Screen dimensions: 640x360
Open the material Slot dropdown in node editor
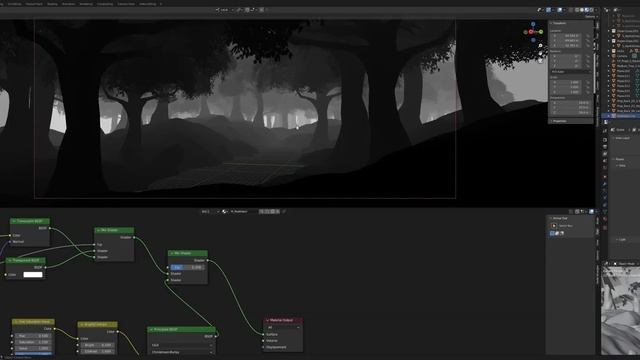click(x=210, y=211)
